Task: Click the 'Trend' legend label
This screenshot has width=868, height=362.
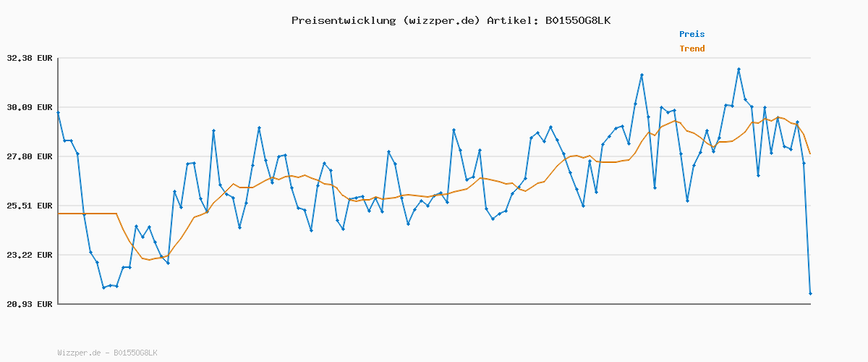Action: pyautogui.click(x=692, y=49)
